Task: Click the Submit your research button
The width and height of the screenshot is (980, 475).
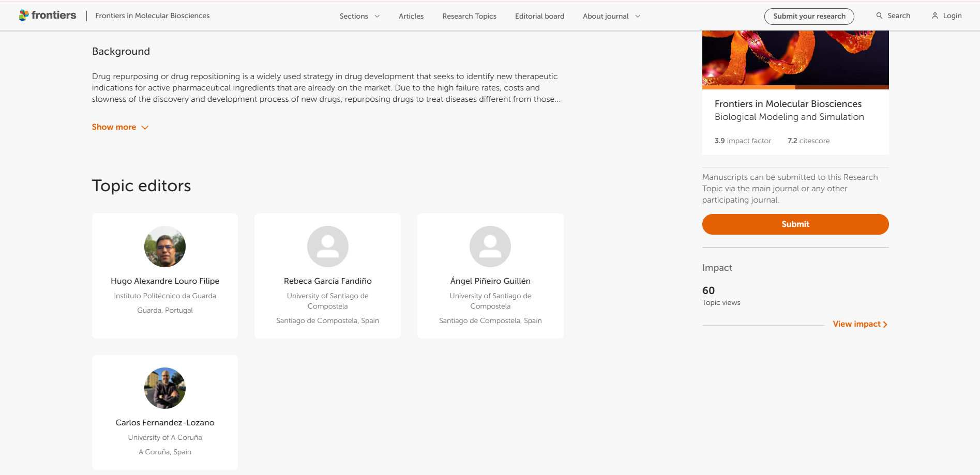Action: [809, 16]
